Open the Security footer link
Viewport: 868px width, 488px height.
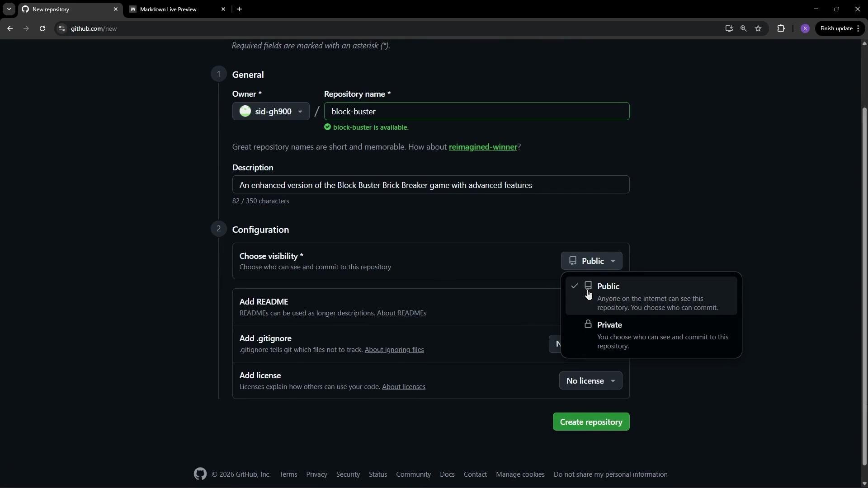pos(348,474)
